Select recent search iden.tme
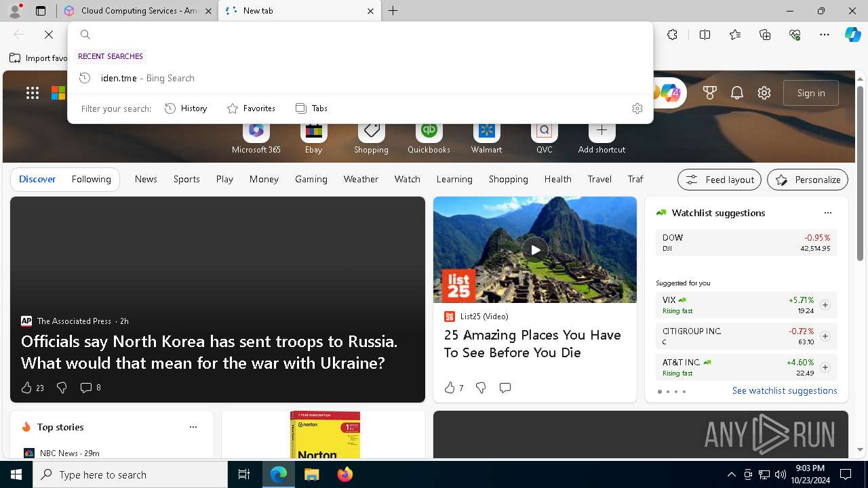The width and height of the screenshot is (868, 488). point(360,78)
